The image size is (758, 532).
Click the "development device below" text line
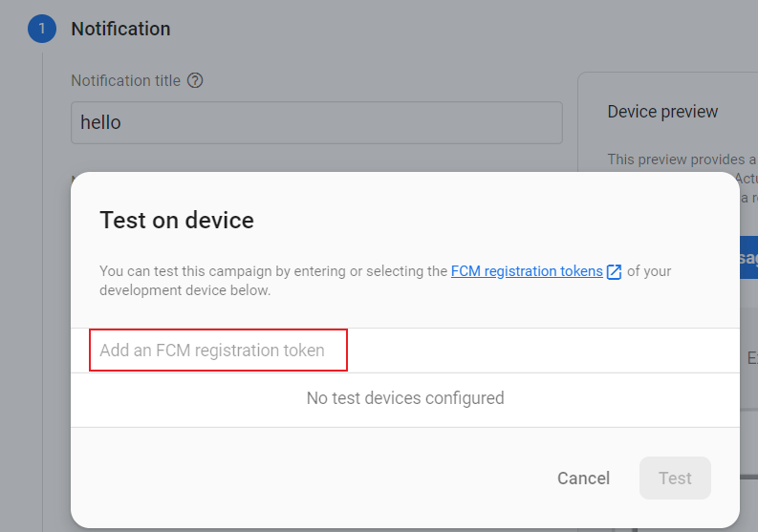click(184, 290)
